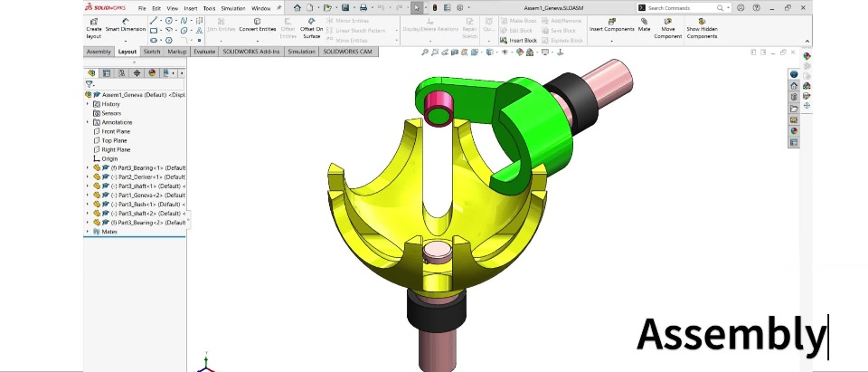This screenshot has height=372, width=868.
Task: Click the Rebuild traffic light icon
Action: point(435,8)
